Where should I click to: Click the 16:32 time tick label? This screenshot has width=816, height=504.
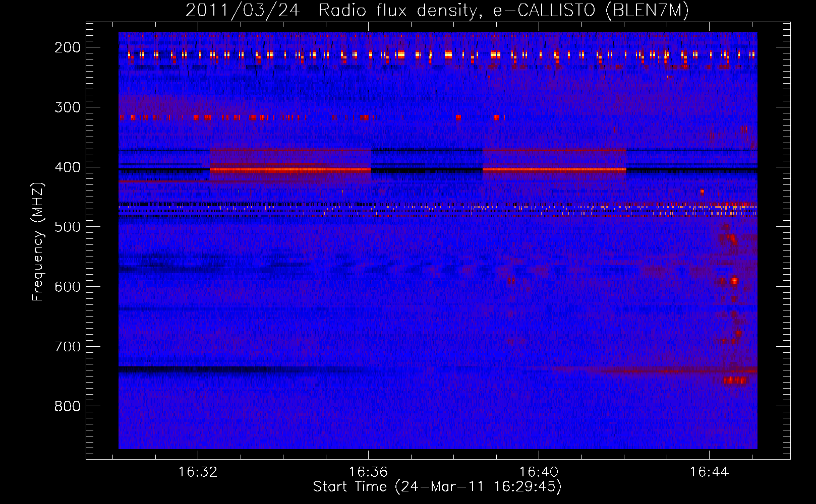(x=198, y=472)
